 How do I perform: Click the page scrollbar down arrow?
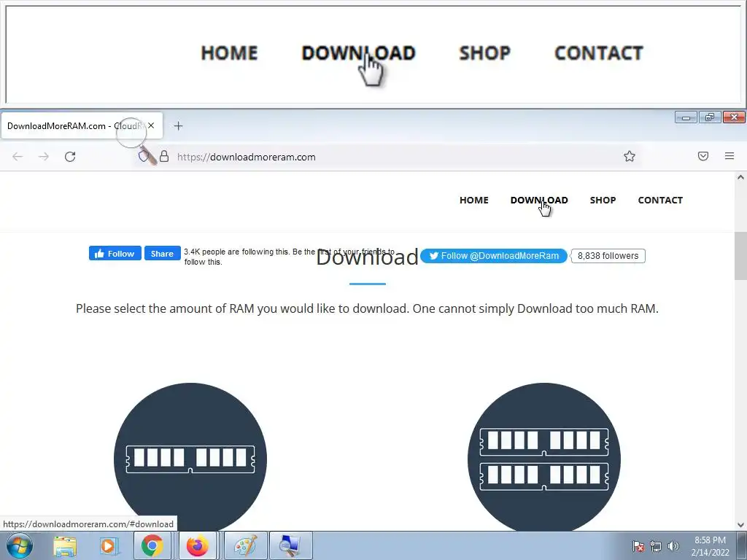[x=740, y=525]
